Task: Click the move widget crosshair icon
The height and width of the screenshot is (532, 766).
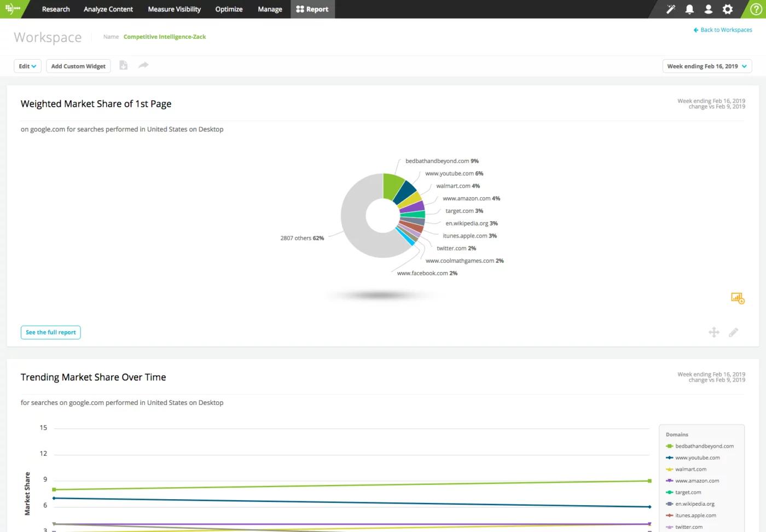Action: pyautogui.click(x=714, y=332)
